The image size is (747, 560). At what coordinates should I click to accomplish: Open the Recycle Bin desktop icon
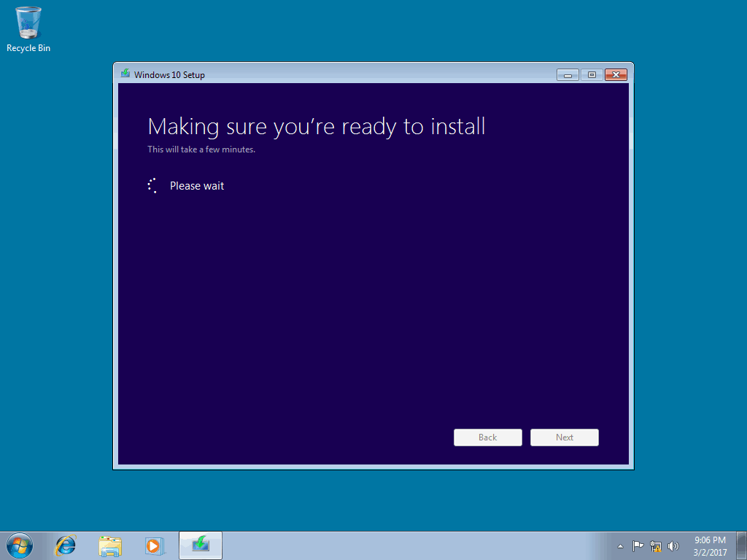point(28,29)
